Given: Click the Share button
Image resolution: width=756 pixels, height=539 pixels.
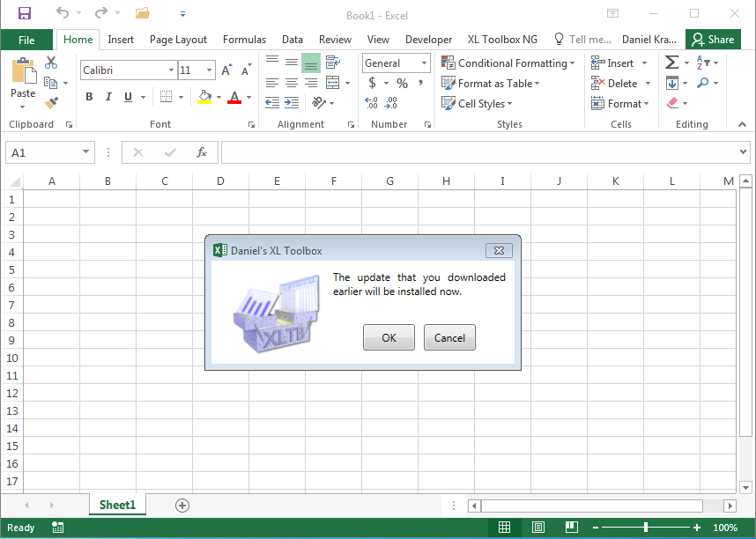Looking at the screenshot, I should [x=713, y=40].
